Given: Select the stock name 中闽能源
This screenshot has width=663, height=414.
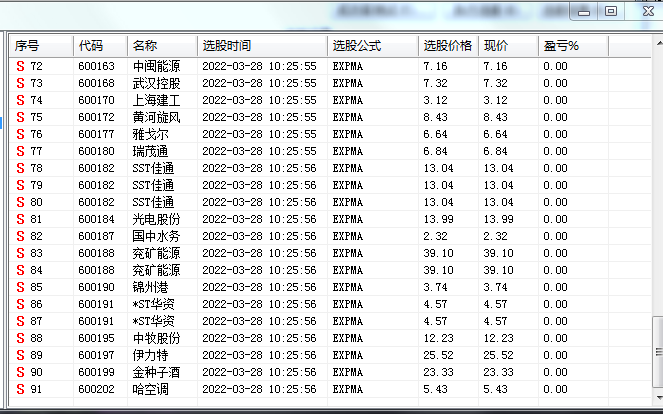Looking at the screenshot, I should tap(156, 66).
